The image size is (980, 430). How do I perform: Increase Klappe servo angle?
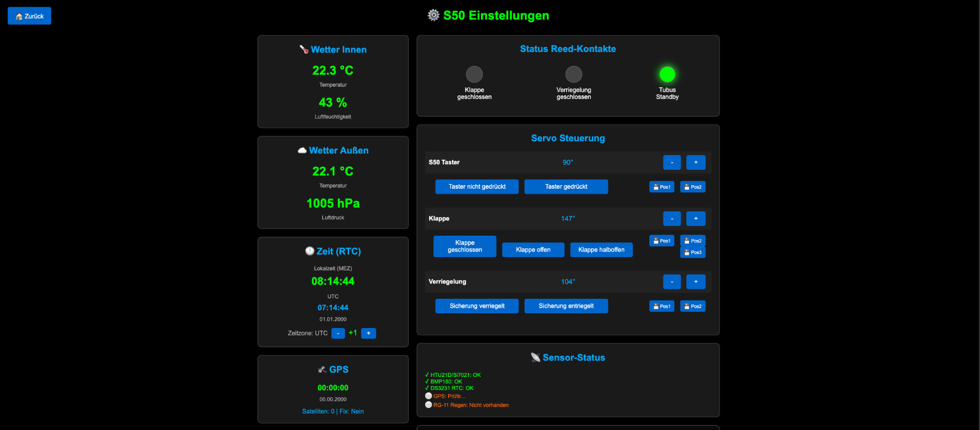pyautogui.click(x=696, y=218)
